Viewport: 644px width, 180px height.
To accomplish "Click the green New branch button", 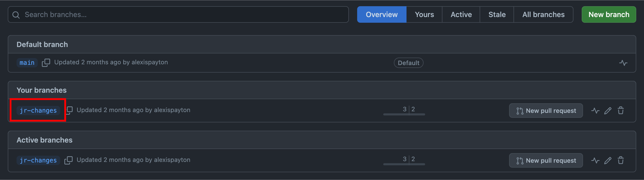I will (609, 15).
